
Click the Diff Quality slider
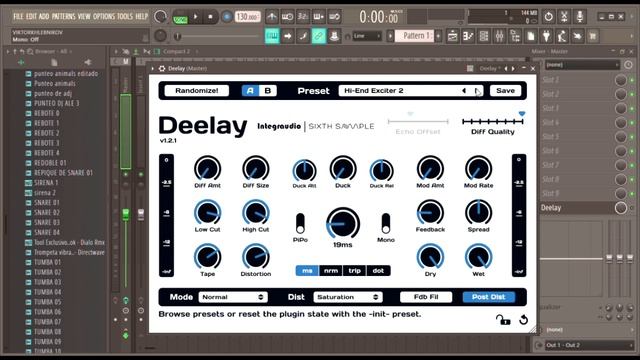[x=493, y=121]
